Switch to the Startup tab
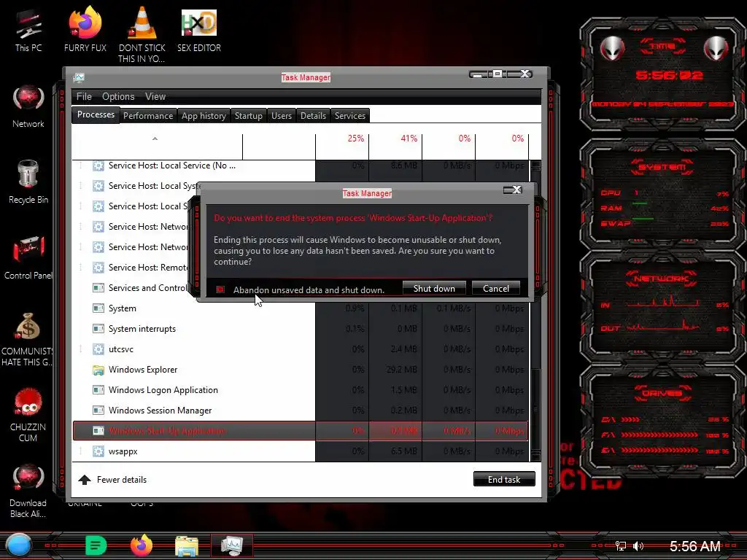The image size is (747, 560). [249, 116]
